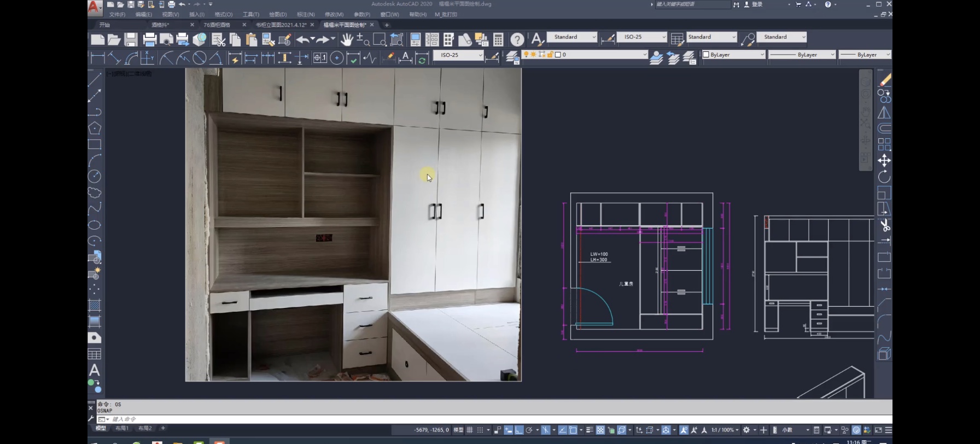The height and width of the screenshot is (444, 980).
Task: Select the Circle draw tool in left toolbar
Action: [x=95, y=176]
